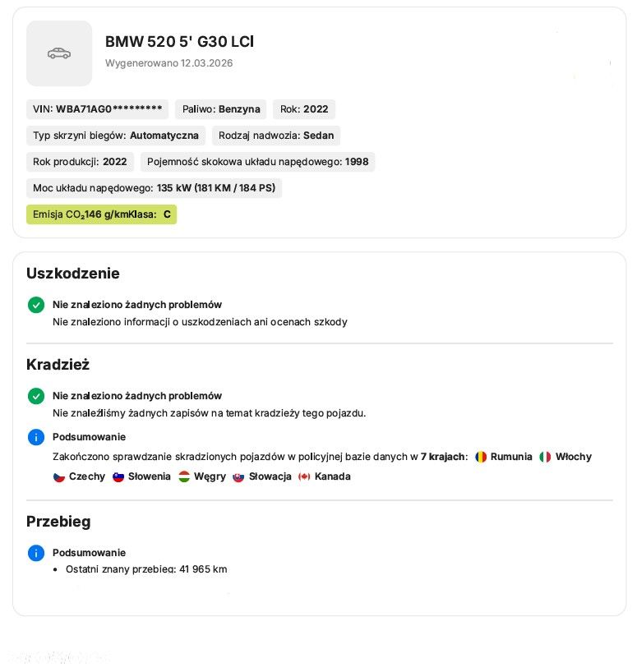Click the Kanada flag icon
The image size is (637, 672).
(304, 476)
